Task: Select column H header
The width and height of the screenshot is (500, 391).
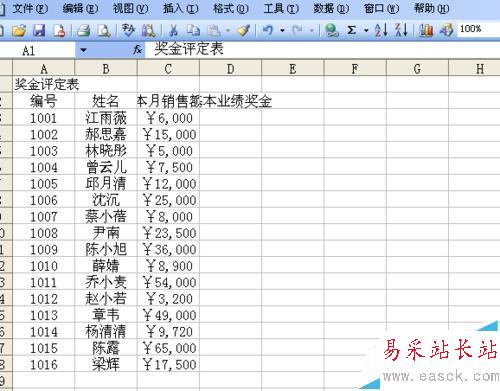Action: click(475, 69)
